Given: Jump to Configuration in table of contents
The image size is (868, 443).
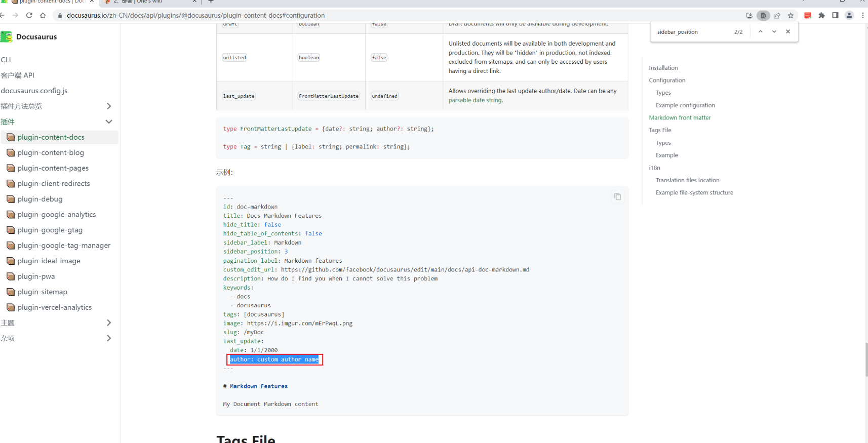Looking at the screenshot, I should click(x=667, y=80).
